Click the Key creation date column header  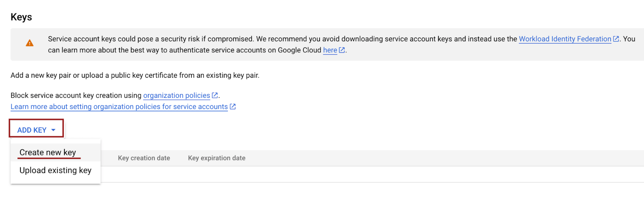pos(144,158)
